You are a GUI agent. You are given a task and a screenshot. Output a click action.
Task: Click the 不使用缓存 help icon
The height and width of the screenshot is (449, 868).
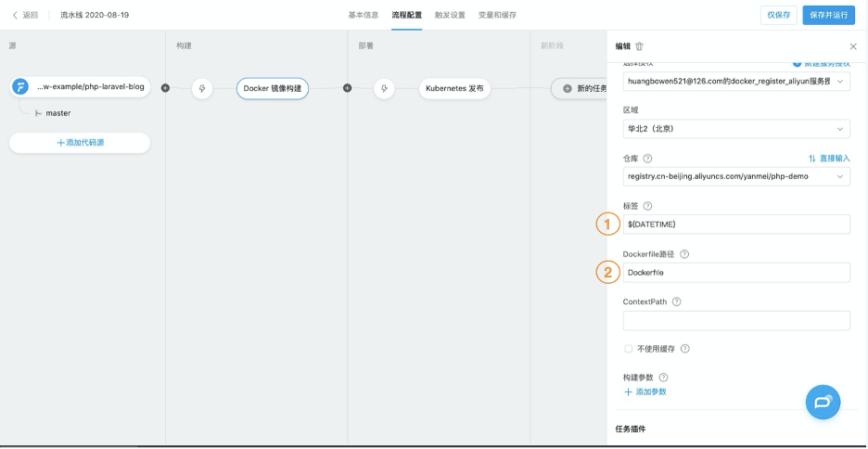point(684,349)
